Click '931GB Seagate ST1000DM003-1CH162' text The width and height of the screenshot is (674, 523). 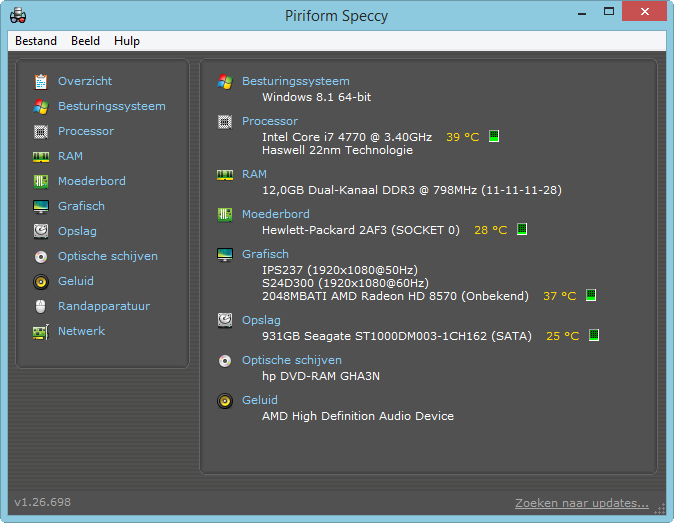click(397, 336)
